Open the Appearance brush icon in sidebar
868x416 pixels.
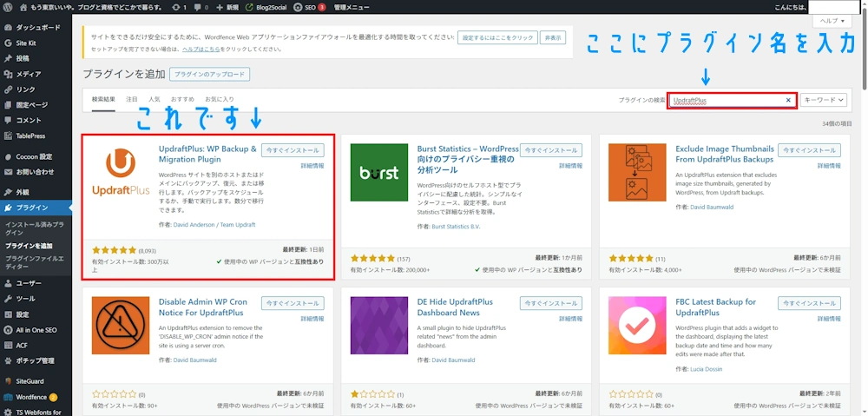(8, 192)
